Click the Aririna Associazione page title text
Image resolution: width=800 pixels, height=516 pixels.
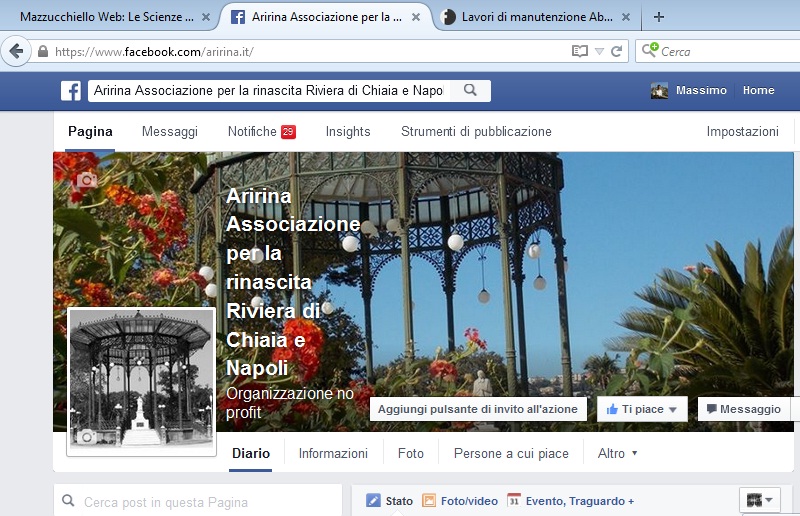coord(293,282)
